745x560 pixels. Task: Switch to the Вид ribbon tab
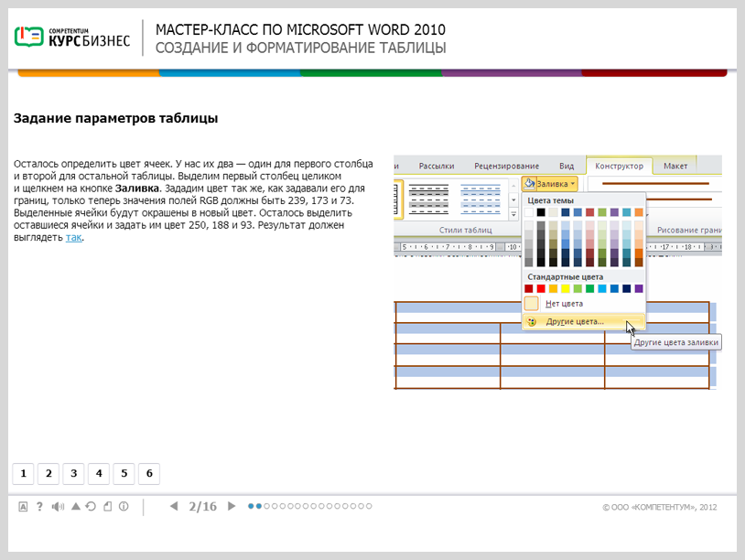coord(567,167)
